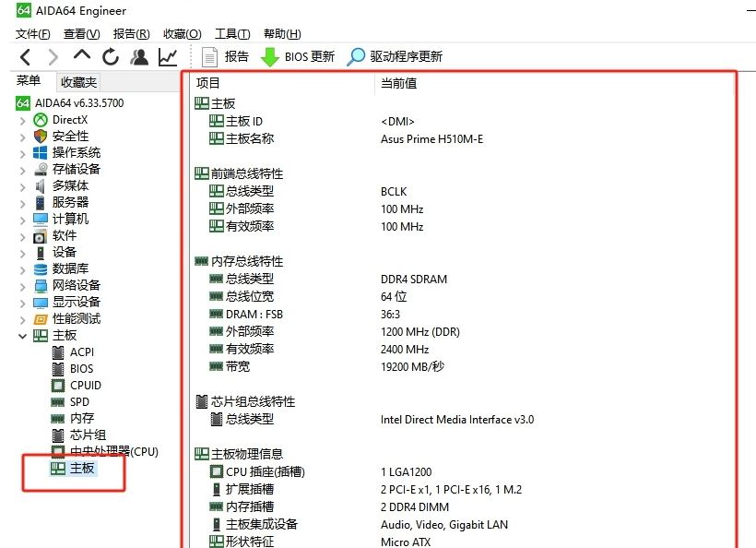This screenshot has width=756, height=548.
Task: Switch to the 菜单 tab
Action: click(29, 80)
